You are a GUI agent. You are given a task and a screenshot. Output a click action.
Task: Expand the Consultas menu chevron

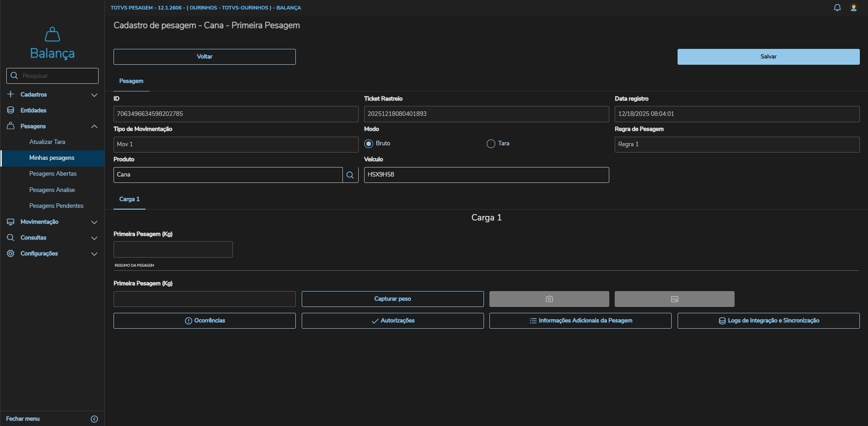click(x=94, y=238)
